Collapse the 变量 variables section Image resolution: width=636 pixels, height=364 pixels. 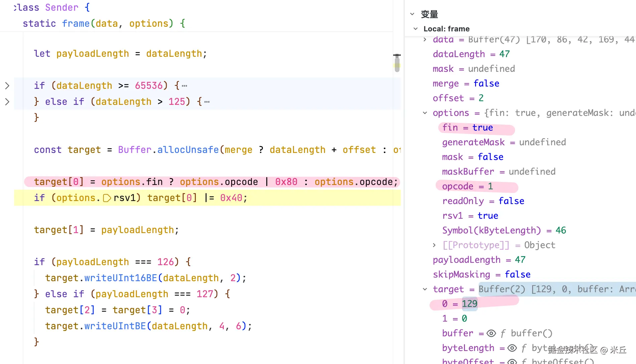(412, 14)
